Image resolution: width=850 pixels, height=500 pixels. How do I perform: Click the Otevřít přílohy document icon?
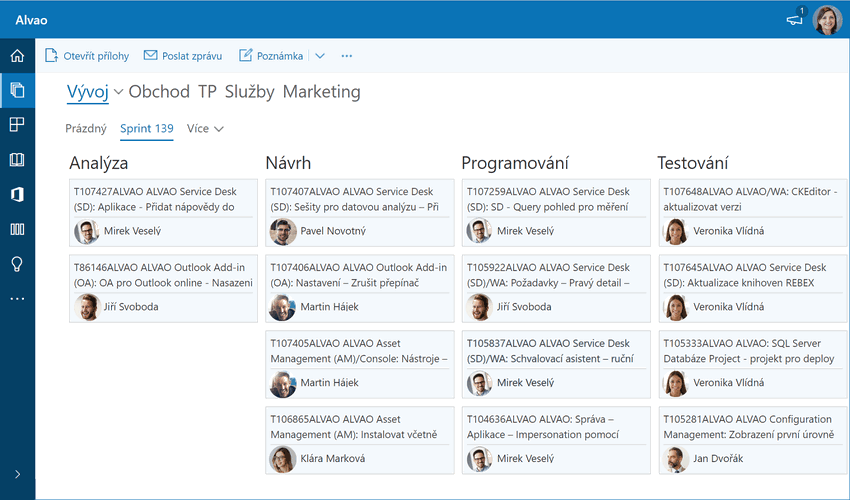51,55
